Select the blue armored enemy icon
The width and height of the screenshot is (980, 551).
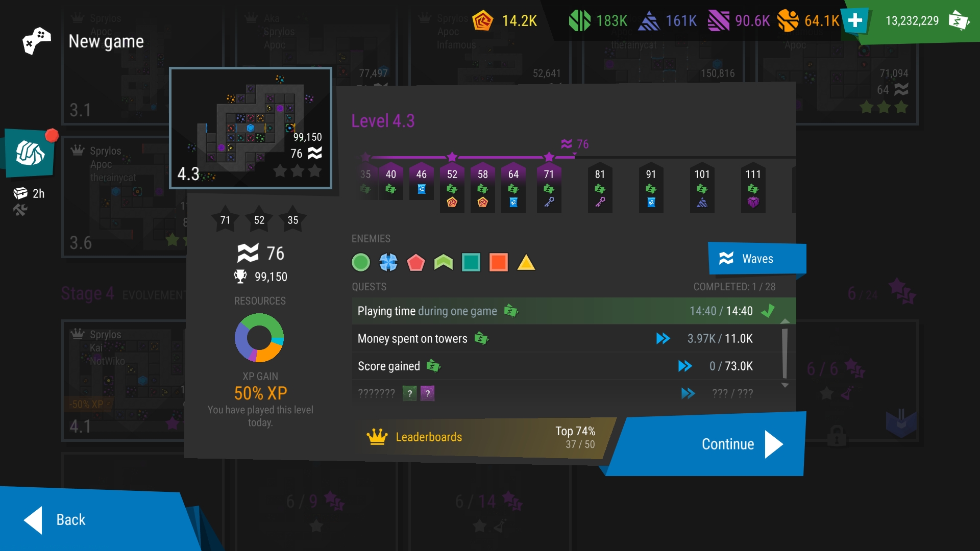tap(388, 262)
